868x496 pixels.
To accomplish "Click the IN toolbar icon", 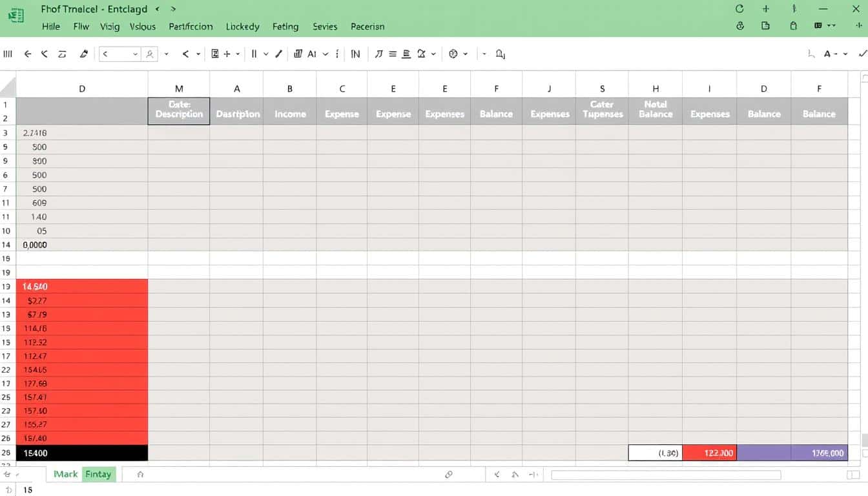I will pos(355,54).
